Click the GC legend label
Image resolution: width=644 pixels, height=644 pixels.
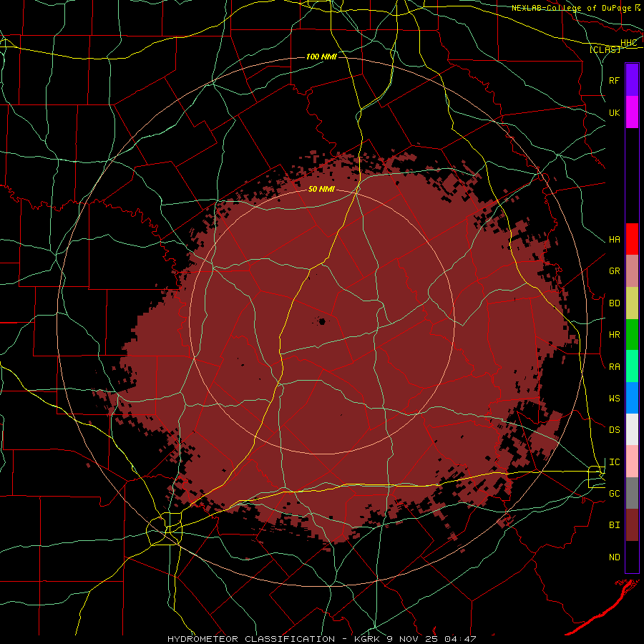614,494
